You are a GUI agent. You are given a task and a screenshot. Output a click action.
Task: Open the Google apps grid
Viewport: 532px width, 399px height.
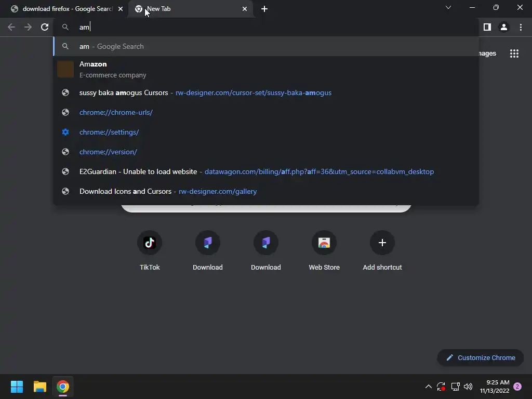tap(514, 54)
